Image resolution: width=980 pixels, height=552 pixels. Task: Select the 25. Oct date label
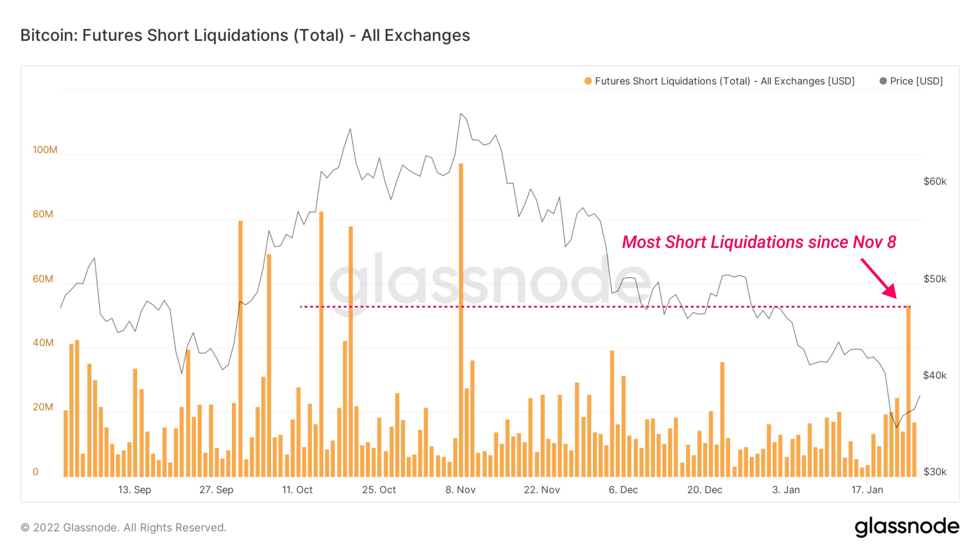[379, 490]
